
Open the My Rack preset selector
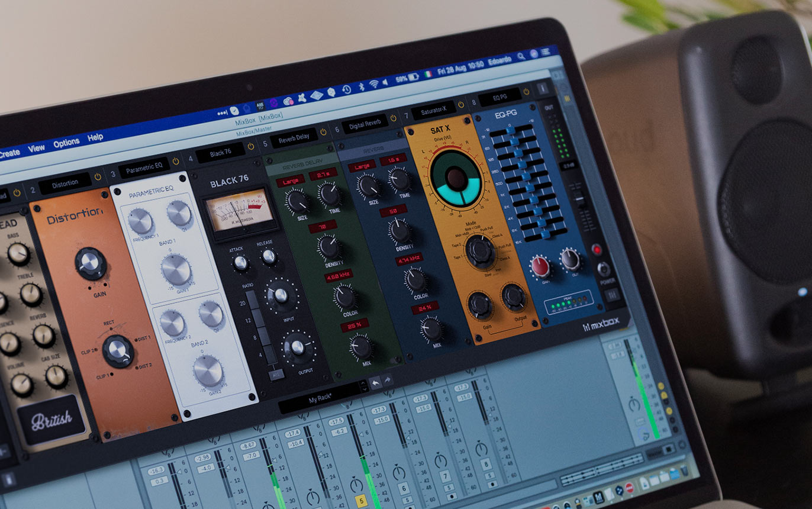point(323,401)
